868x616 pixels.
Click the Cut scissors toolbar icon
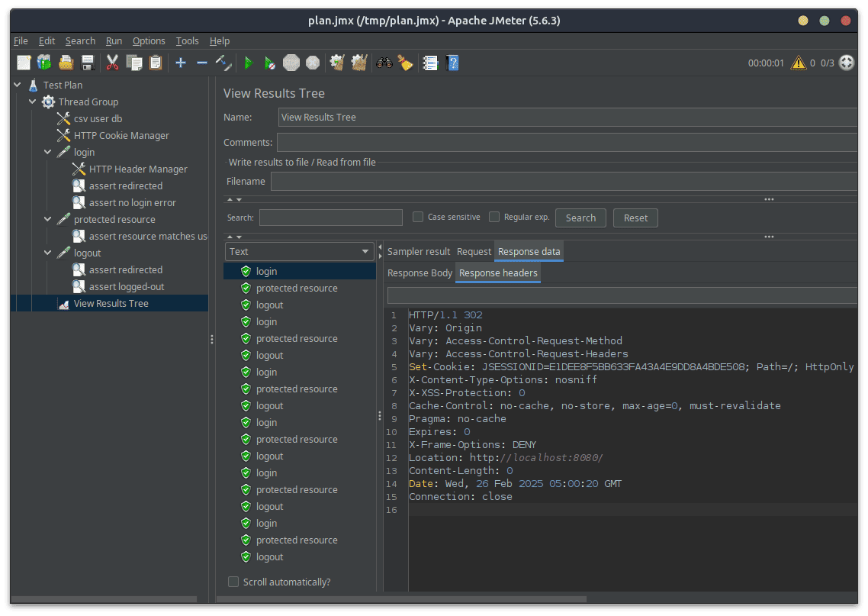112,63
